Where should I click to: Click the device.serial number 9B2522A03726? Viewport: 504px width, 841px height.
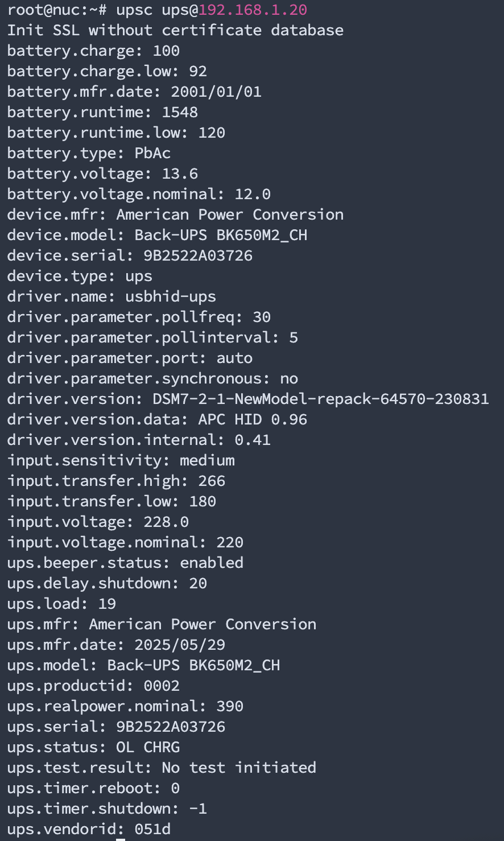tap(198, 255)
